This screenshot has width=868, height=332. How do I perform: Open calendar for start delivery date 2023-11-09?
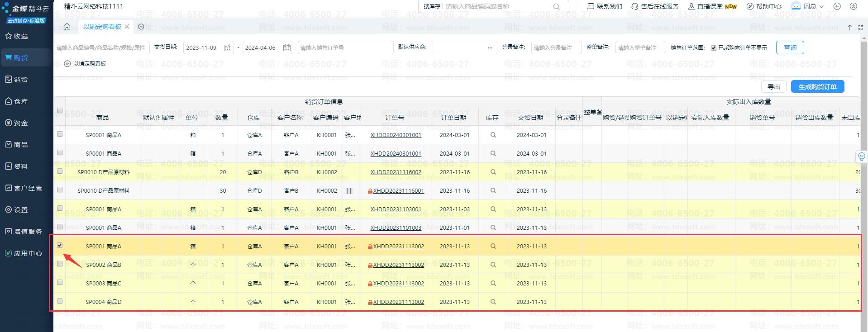(x=228, y=47)
